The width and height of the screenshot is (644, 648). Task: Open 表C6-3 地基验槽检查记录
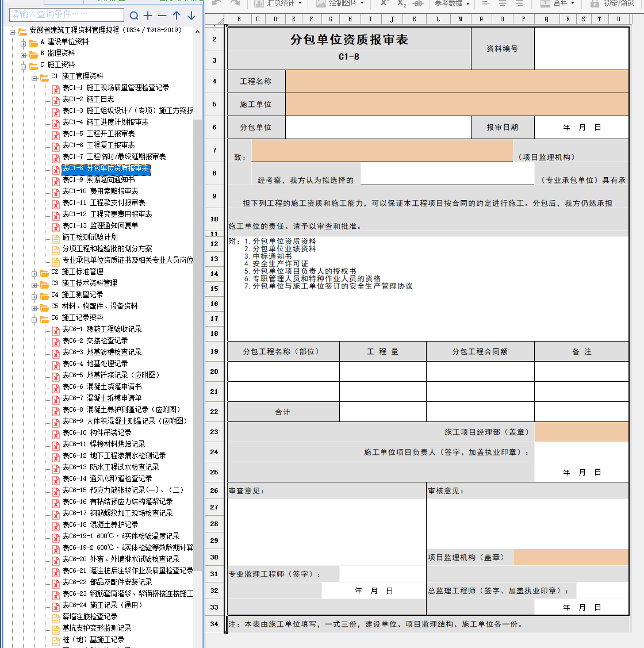pyautogui.click(x=102, y=352)
